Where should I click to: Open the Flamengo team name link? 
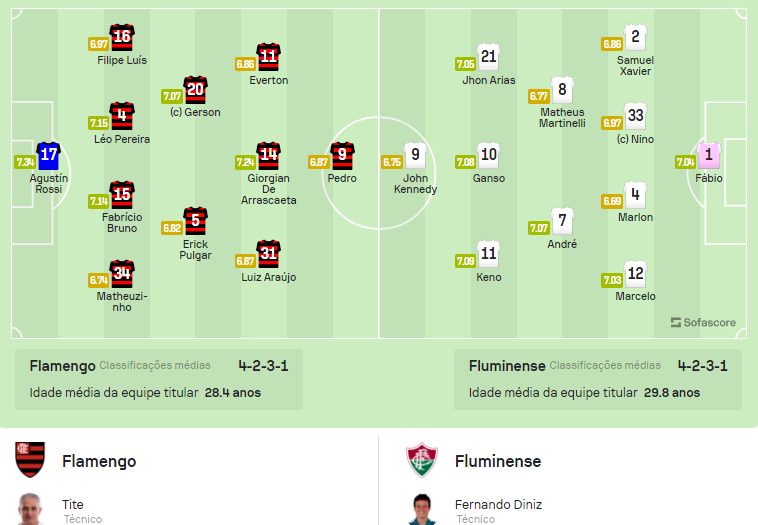(x=99, y=461)
